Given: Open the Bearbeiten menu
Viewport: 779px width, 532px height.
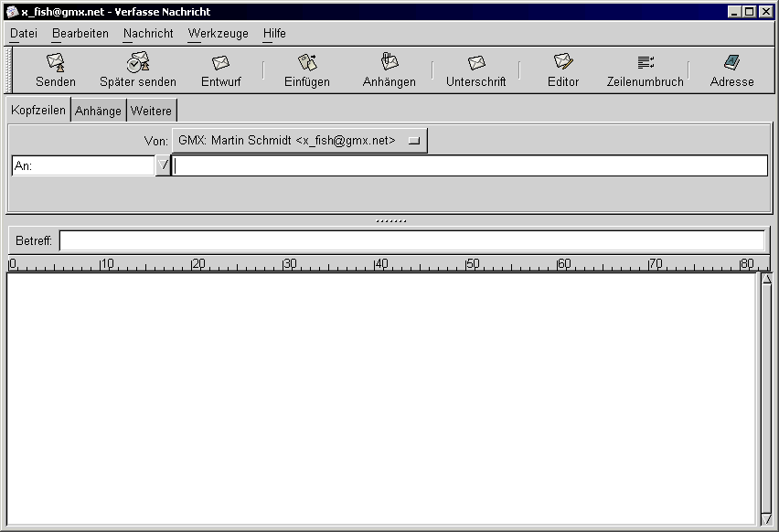Looking at the screenshot, I should pos(80,33).
